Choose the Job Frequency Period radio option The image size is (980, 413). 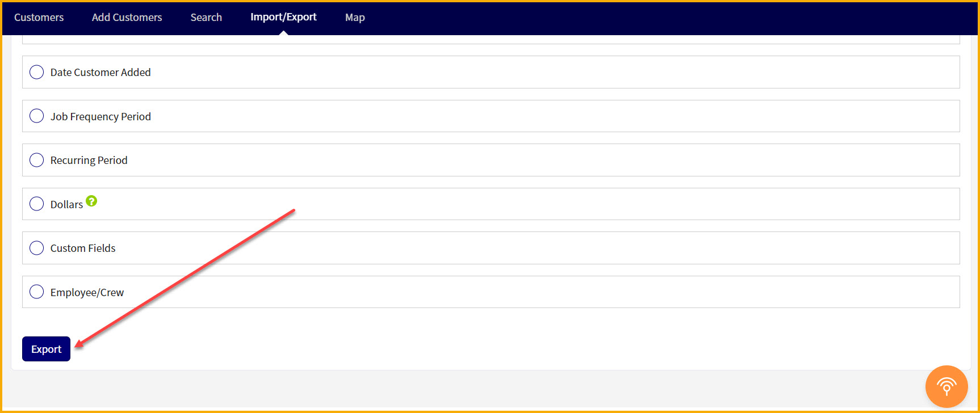click(36, 116)
